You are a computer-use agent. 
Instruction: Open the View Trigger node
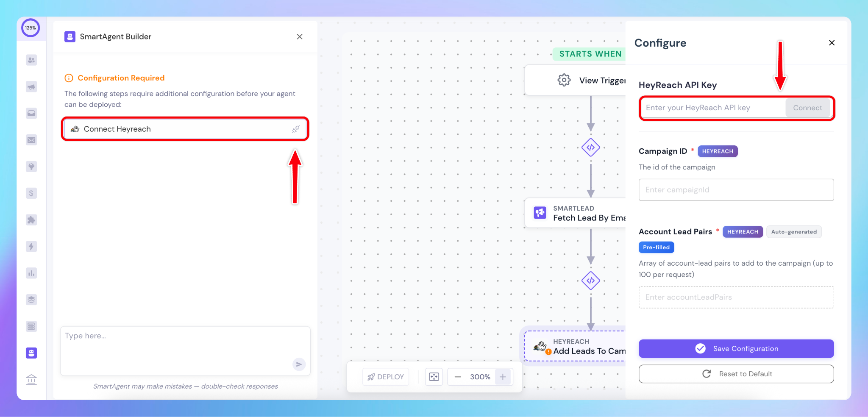[575, 80]
